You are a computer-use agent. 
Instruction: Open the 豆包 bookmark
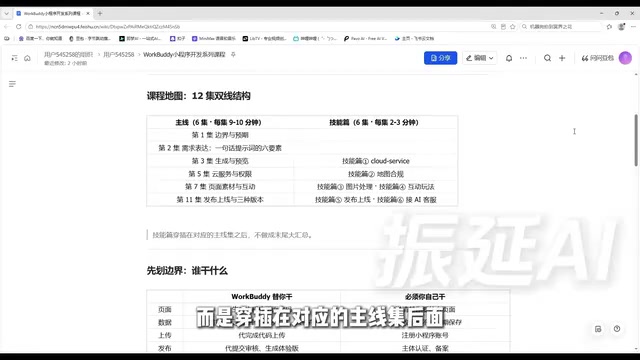point(90,38)
